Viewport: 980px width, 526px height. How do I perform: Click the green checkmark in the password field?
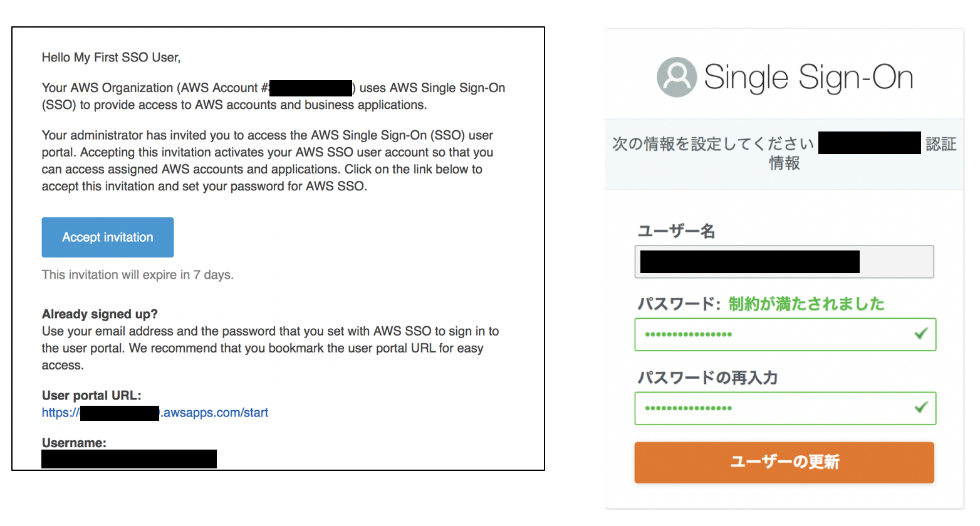pyautogui.click(x=920, y=334)
